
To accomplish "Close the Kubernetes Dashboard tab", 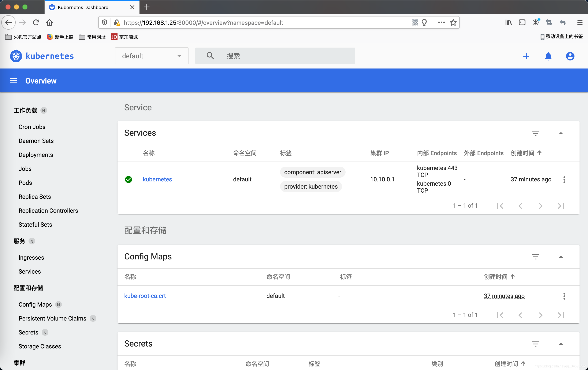I will (132, 7).
